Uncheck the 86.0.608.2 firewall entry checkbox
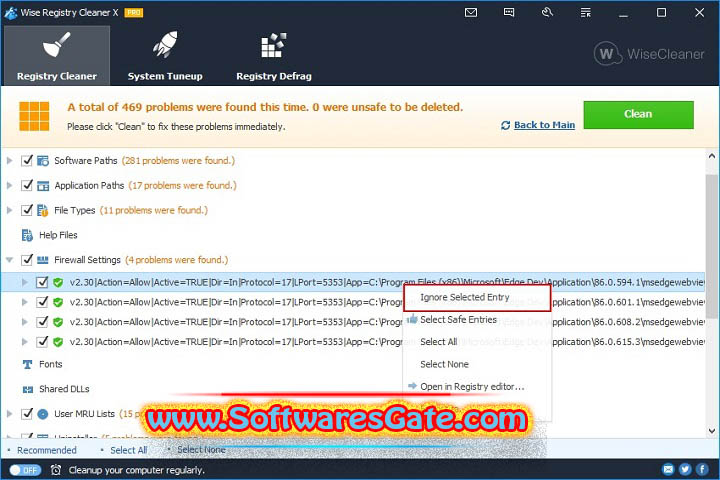Image resolution: width=720 pixels, height=480 pixels. point(42,322)
